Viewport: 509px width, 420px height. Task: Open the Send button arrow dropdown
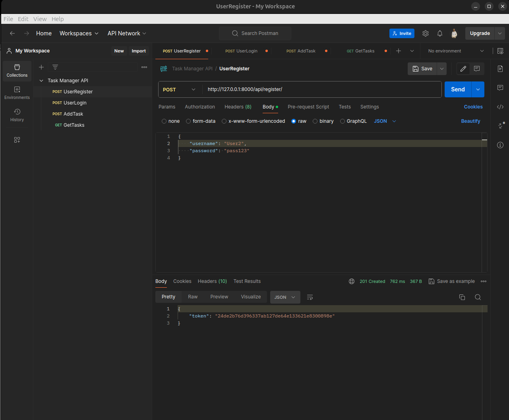(478, 89)
